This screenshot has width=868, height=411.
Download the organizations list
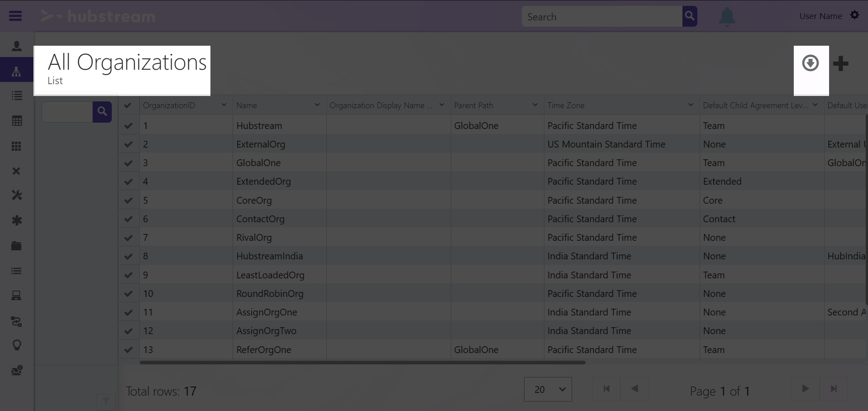click(810, 63)
